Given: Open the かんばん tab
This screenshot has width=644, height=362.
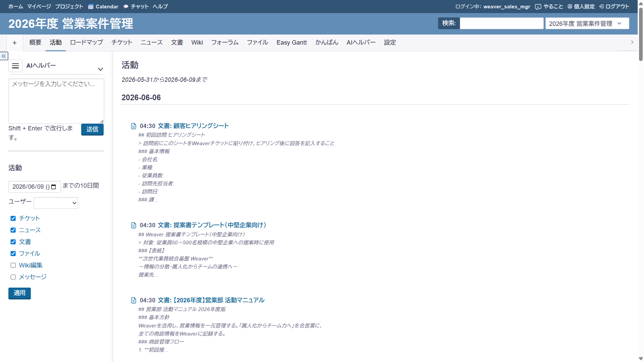Looking at the screenshot, I should pos(327,43).
